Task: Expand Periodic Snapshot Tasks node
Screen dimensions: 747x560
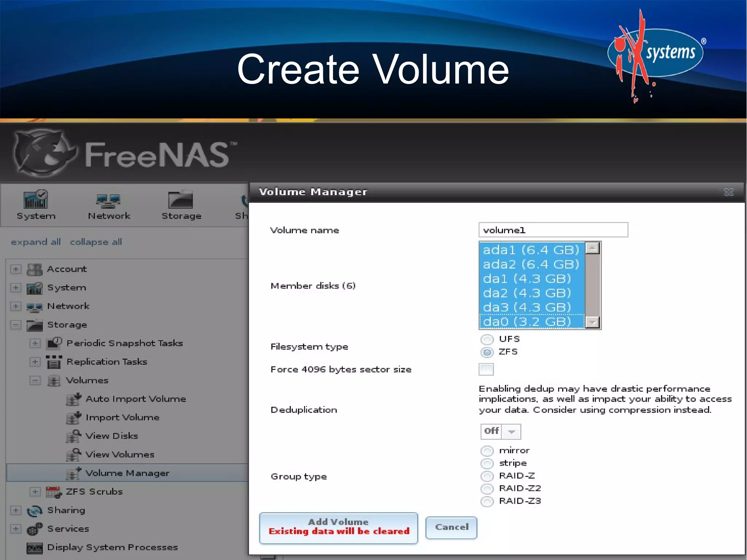Action: click(x=35, y=343)
